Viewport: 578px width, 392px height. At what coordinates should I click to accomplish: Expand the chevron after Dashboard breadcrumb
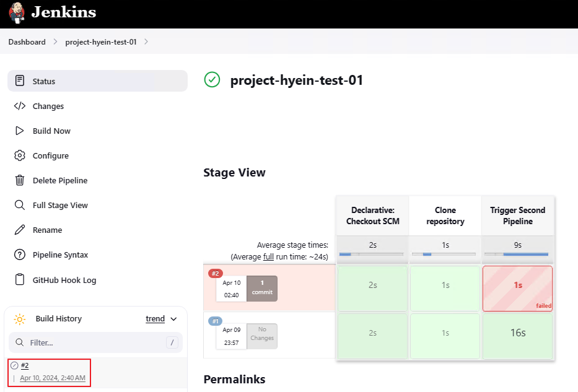pyautogui.click(x=55, y=41)
